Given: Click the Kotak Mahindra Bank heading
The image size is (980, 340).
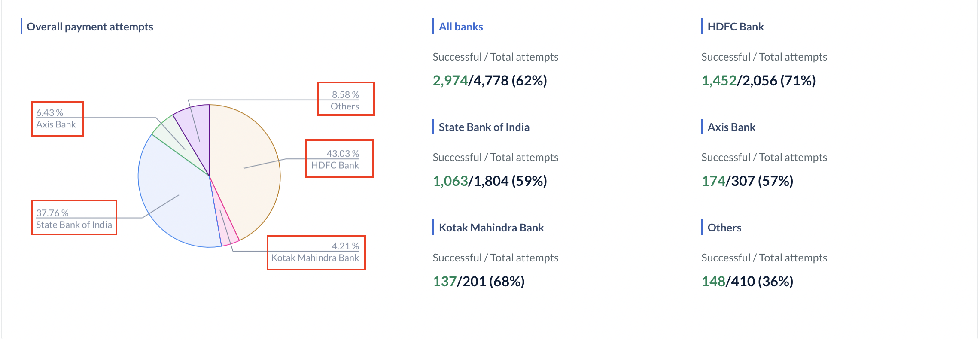Looking at the screenshot, I should [x=491, y=228].
